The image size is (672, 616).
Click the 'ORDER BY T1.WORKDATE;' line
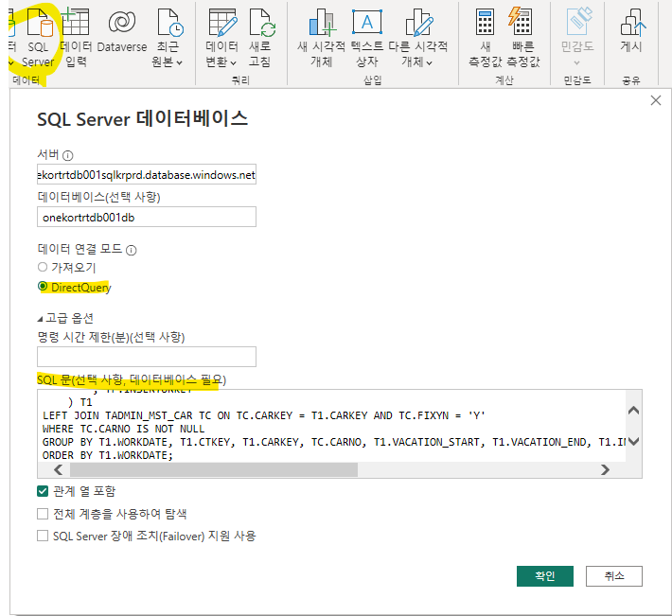[108, 455]
